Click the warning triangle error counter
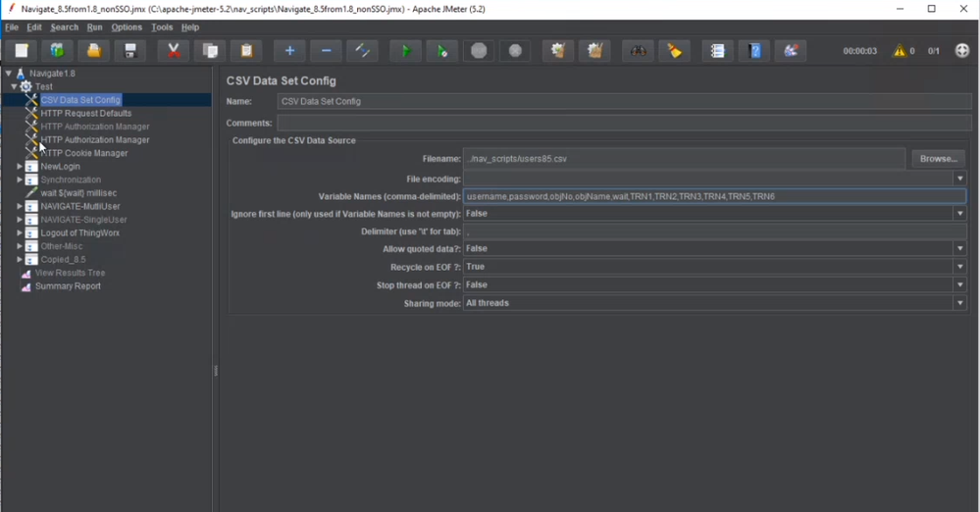 (x=899, y=51)
